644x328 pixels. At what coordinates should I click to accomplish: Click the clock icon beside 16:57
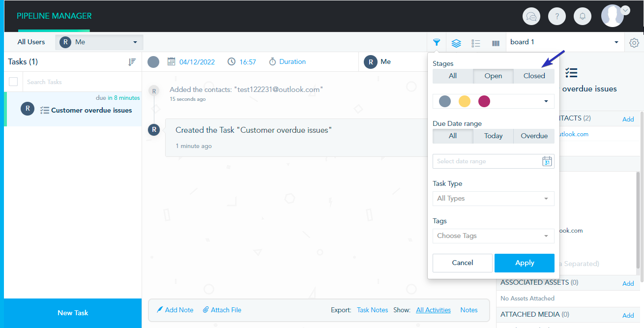tap(232, 61)
